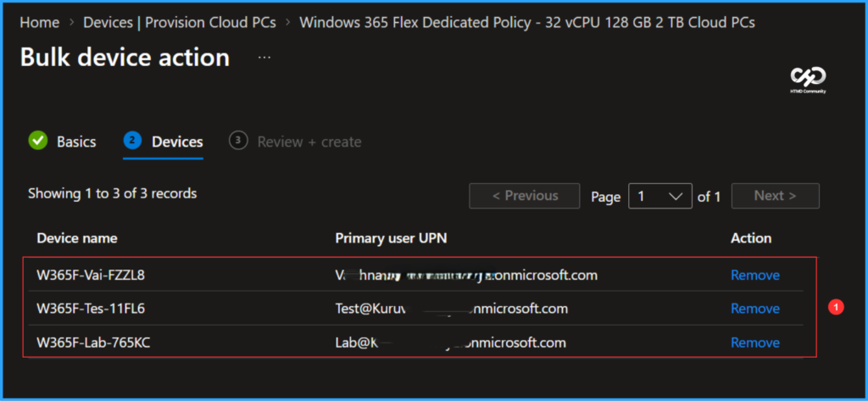The image size is (868, 401).
Task: Select the W365F-Vai-FZZL8 device name cell
Action: (x=91, y=276)
